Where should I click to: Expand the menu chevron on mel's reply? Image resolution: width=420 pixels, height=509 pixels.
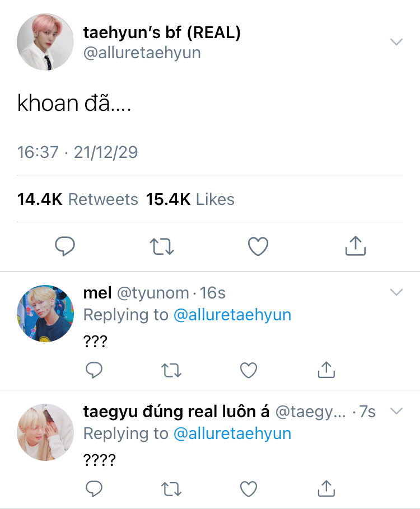coord(396,292)
